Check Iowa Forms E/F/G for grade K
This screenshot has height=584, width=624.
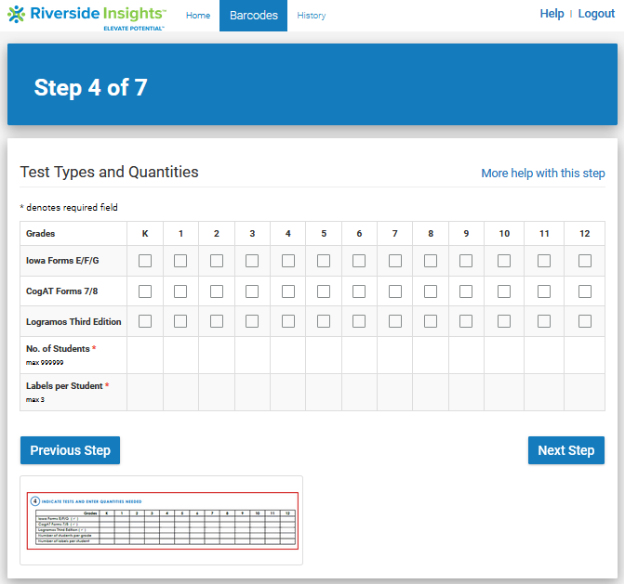[145, 261]
